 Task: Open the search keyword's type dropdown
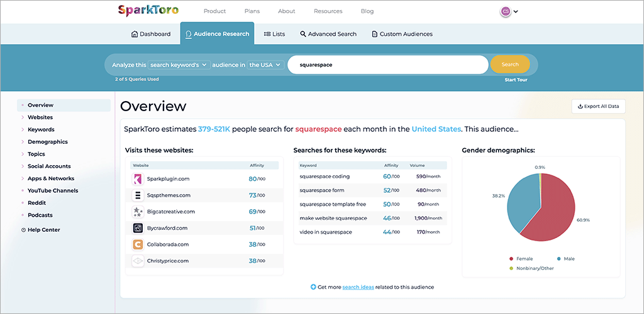(x=179, y=65)
